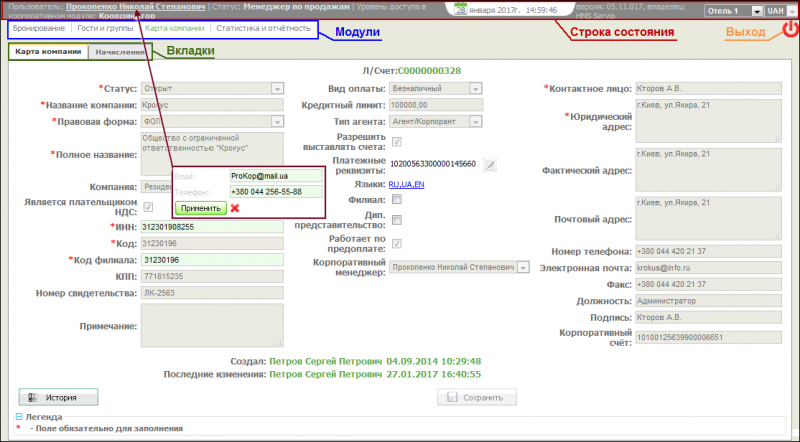Switch to Карта компании tab

click(48, 52)
